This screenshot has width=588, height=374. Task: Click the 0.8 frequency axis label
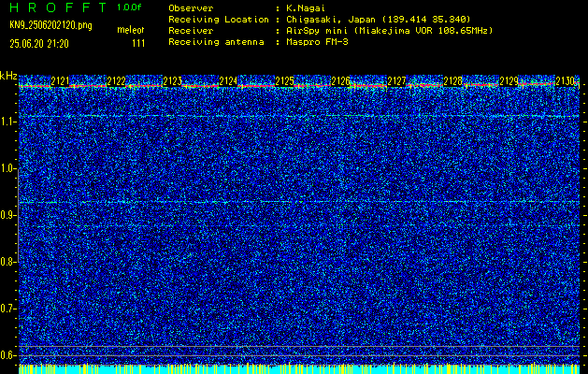tap(7, 262)
